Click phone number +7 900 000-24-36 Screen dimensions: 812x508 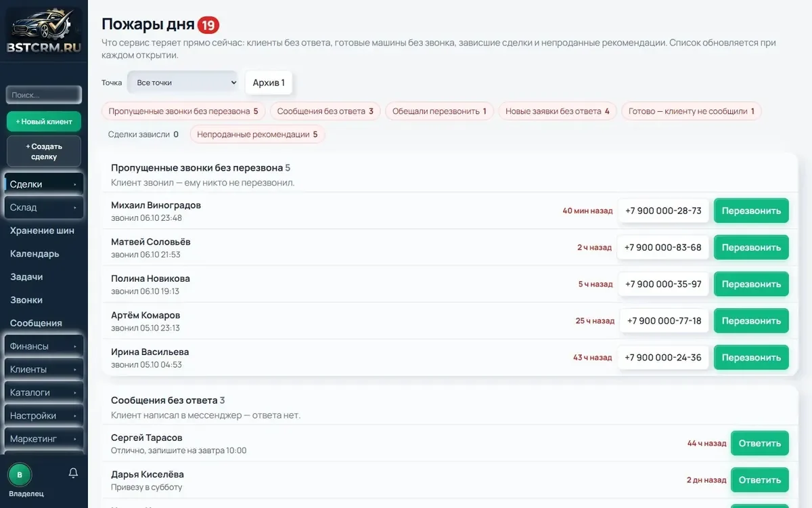pos(663,357)
